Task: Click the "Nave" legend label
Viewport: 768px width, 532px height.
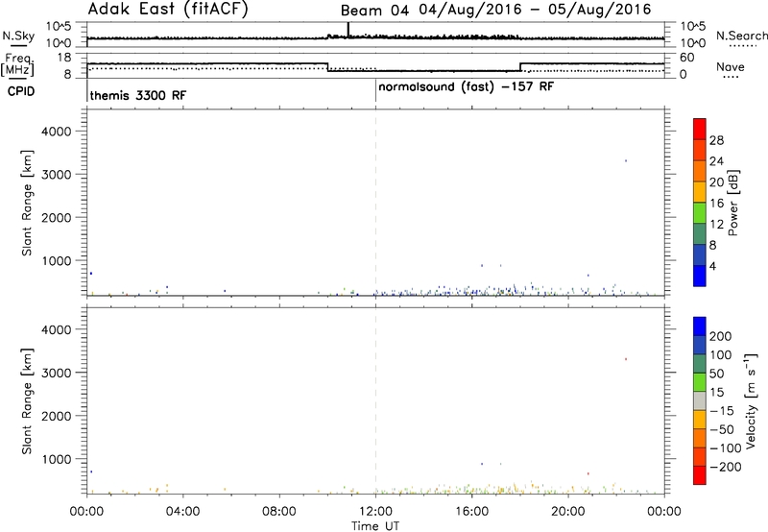Action: click(x=731, y=67)
